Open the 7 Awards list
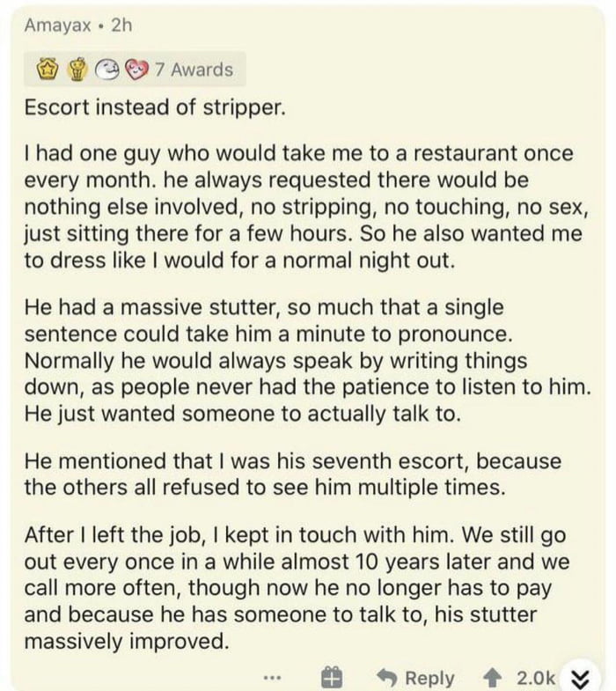This screenshot has width=616, height=691. pyautogui.click(x=194, y=70)
